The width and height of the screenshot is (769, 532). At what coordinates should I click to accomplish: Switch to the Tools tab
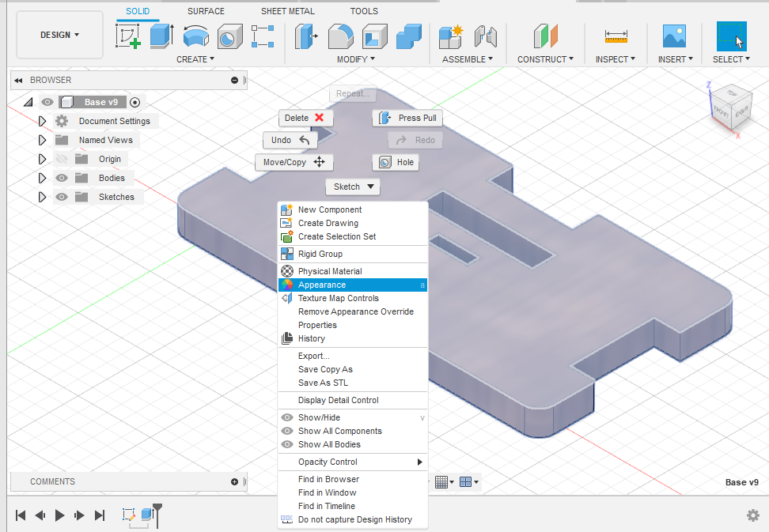pos(364,11)
